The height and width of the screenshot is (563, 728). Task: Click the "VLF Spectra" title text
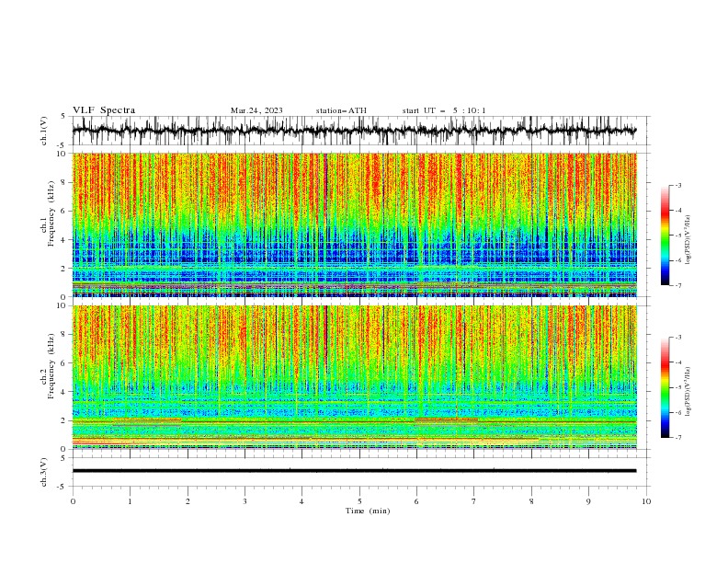[104, 110]
